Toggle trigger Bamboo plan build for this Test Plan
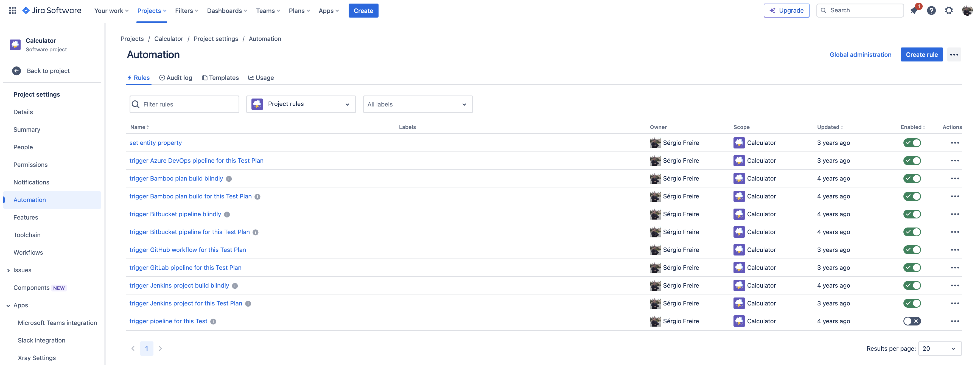 (x=912, y=196)
